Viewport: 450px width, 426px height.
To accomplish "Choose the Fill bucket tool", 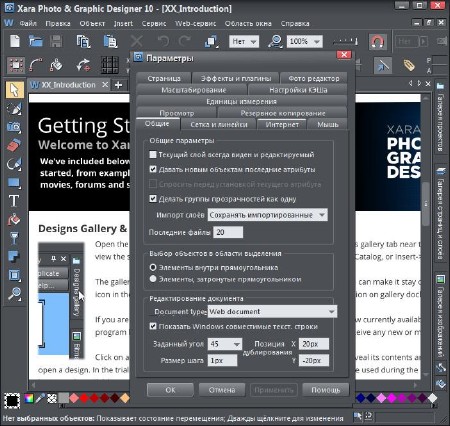I will 14,220.
